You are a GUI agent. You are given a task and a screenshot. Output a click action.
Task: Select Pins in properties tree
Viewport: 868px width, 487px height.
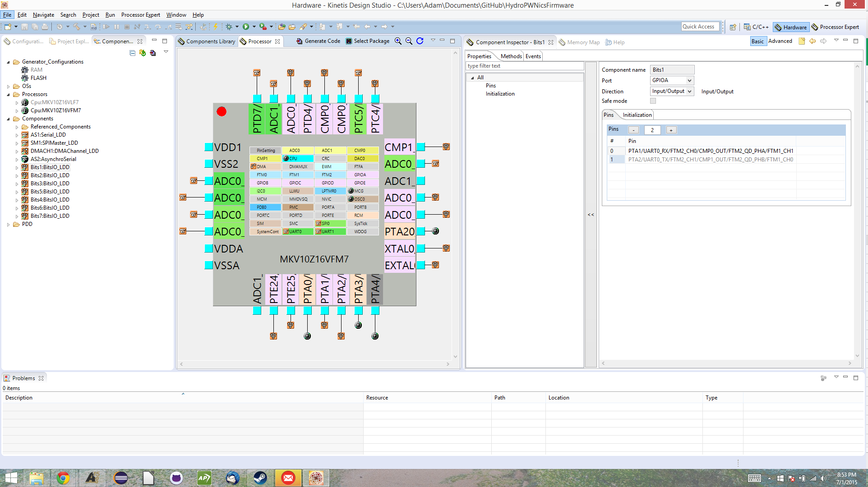[490, 86]
